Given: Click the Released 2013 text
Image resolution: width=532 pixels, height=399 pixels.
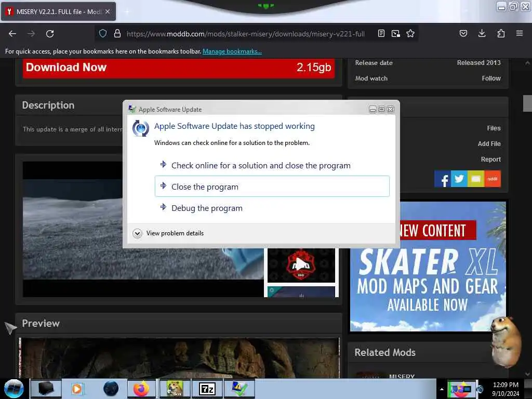Looking at the screenshot, I should [x=478, y=63].
